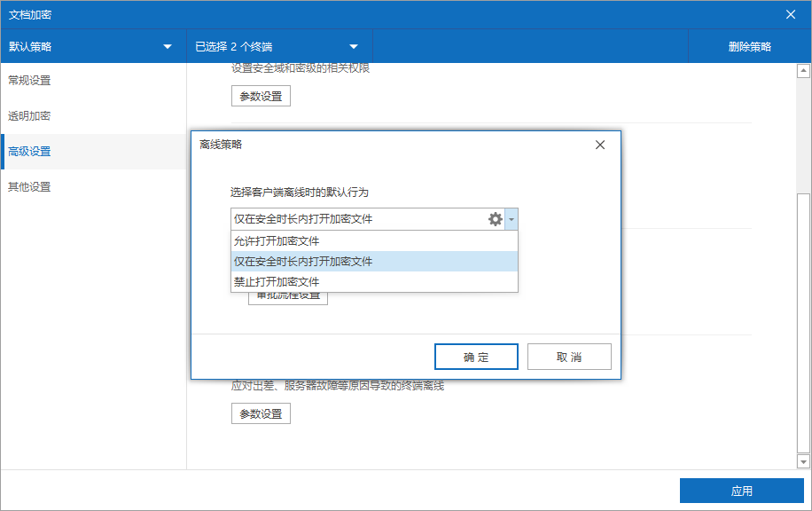Click the scrollbar down arrow

[x=803, y=461]
